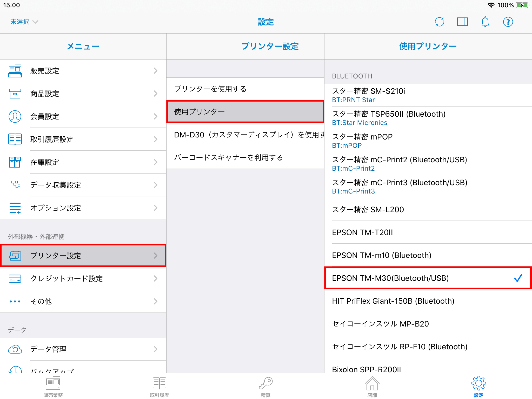The width and height of the screenshot is (532, 399).
Task: Switch to 販売業務 tab
Action: point(53,387)
